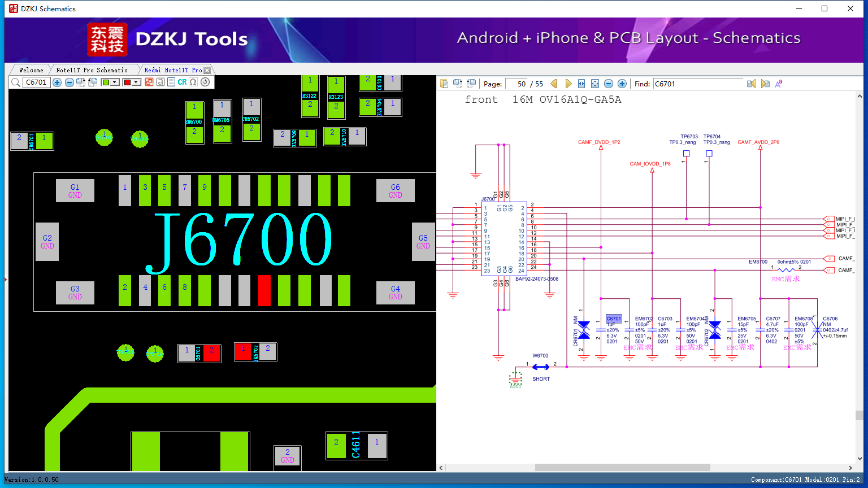This screenshot has width=868, height=488.
Task: Click the red color swatch
Action: (127, 82)
